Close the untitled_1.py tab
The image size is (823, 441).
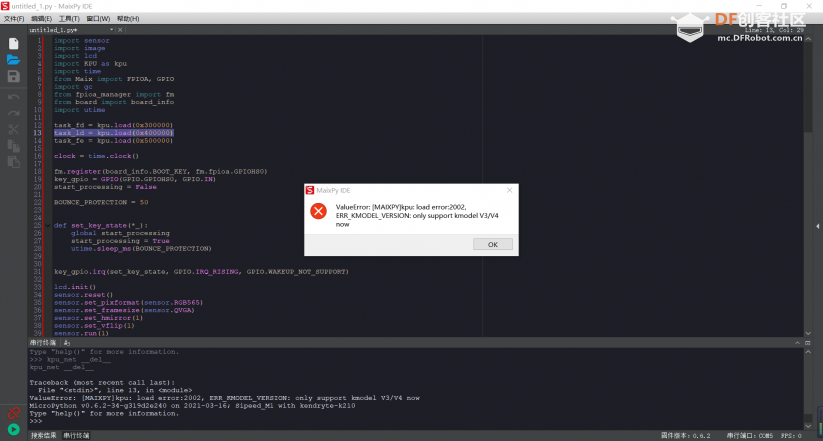(x=120, y=30)
